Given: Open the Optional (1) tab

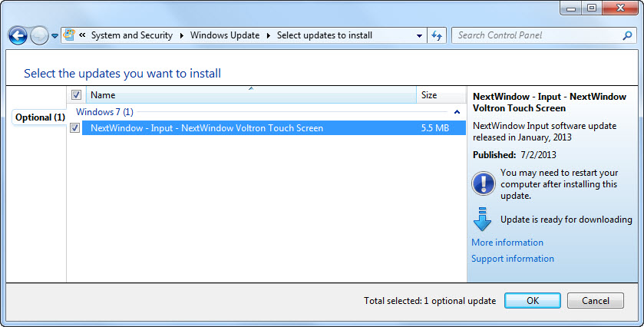Looking at the screenshot, I should point(40,117).
